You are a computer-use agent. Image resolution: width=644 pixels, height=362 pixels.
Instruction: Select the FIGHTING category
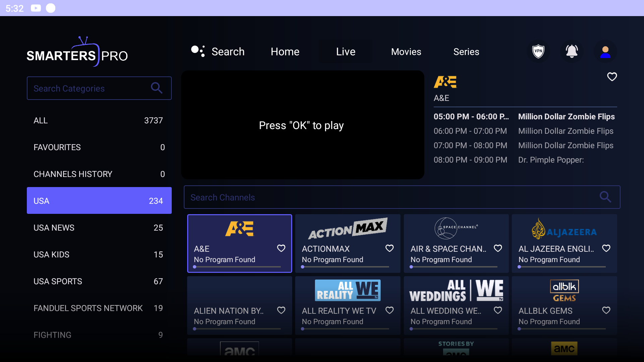pyautogui.click(x=99, y=335)
